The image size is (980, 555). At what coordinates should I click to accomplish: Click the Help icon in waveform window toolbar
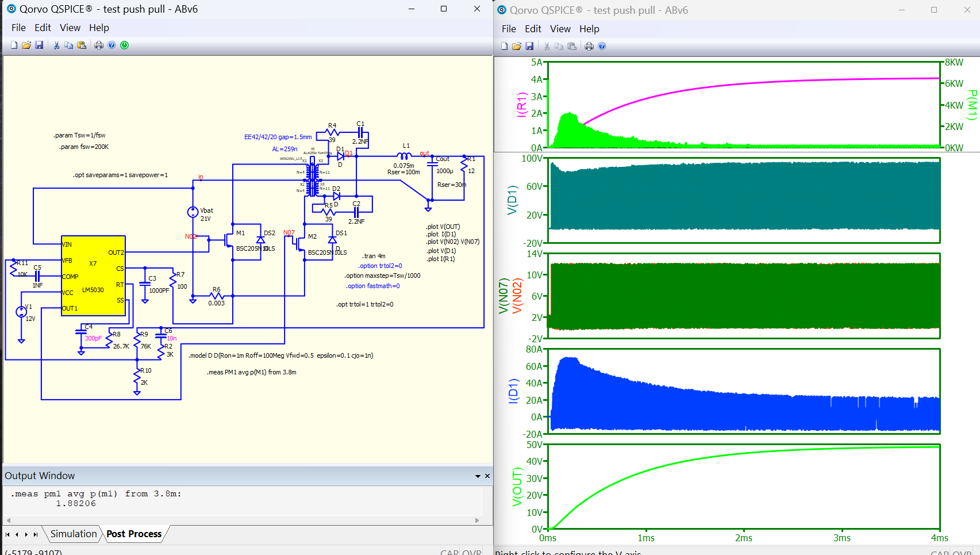pos(602,46)
